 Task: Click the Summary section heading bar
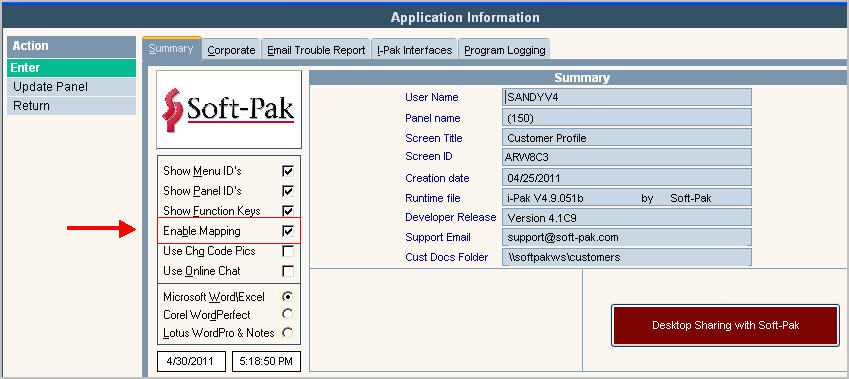579,78
